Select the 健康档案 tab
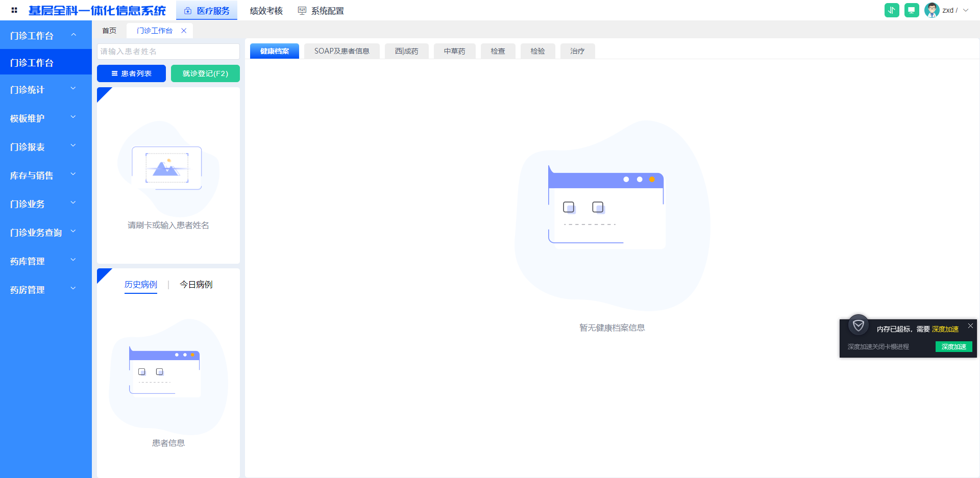980x478 pixels. pyautogui.click(x=275, y=51)
